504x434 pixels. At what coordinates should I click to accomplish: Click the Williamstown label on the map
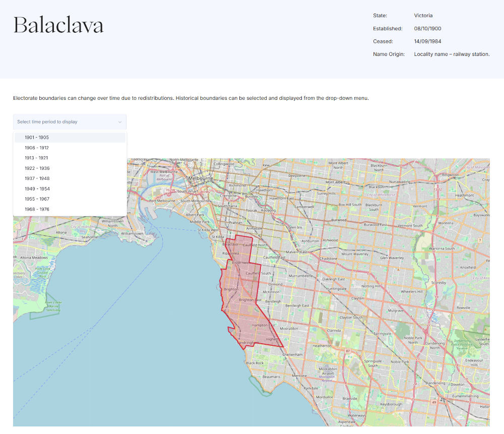132,233
